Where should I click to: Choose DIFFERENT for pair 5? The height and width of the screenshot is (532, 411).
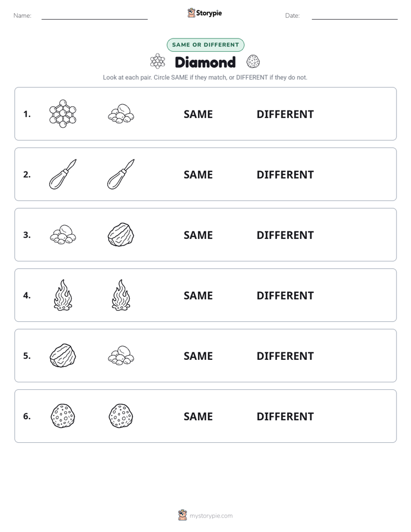pos(285,356)
